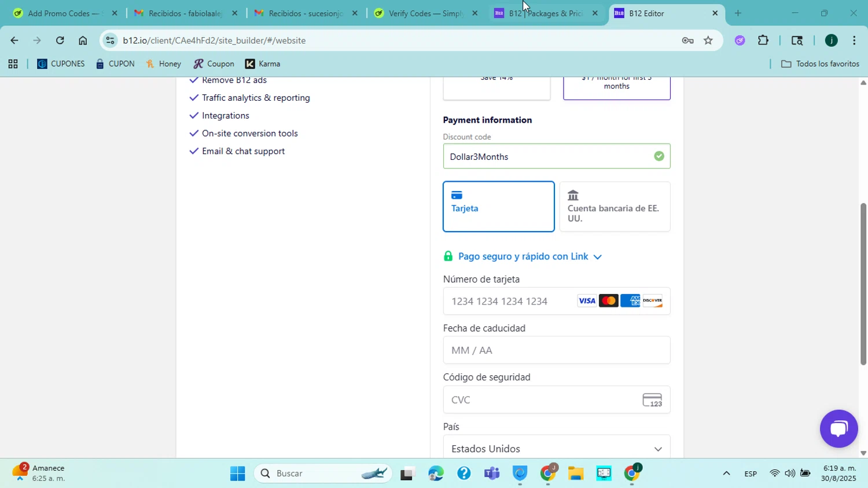Image resolution: width=868 pixels, height=488 pixels.
Task: Change ESP keyboard language
Action: pyautogui.click(x=751, y=474)
